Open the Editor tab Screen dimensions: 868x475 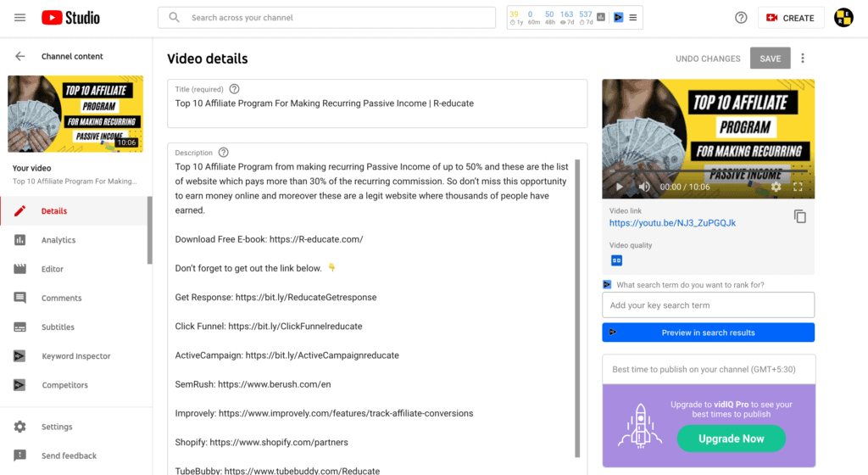click(x=75, y=269)
